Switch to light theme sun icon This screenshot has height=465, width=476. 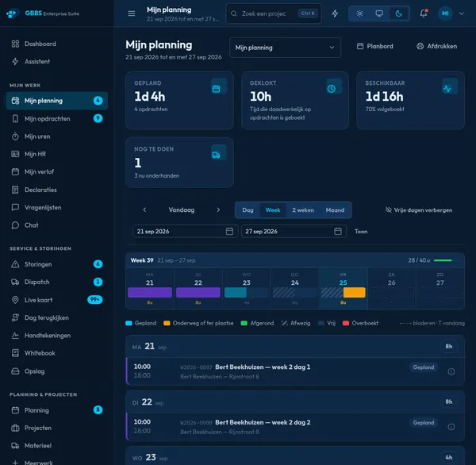[x=359, y=13]
